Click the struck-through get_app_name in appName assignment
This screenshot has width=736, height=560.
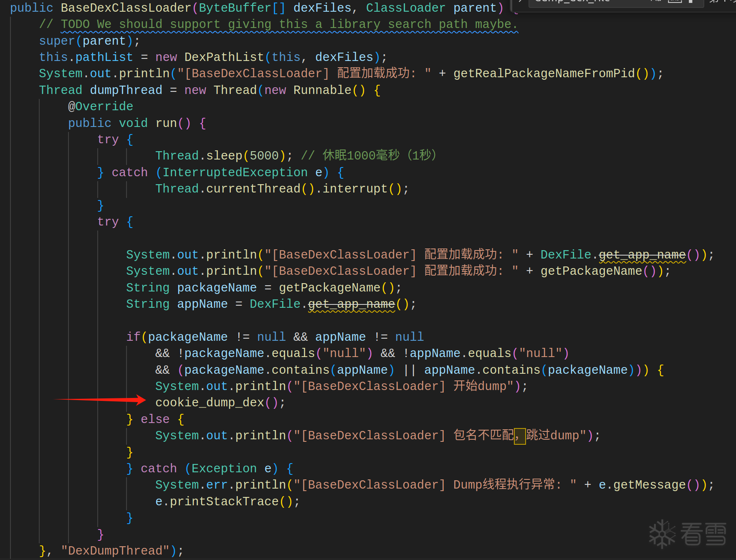click(x=352, y=304)
